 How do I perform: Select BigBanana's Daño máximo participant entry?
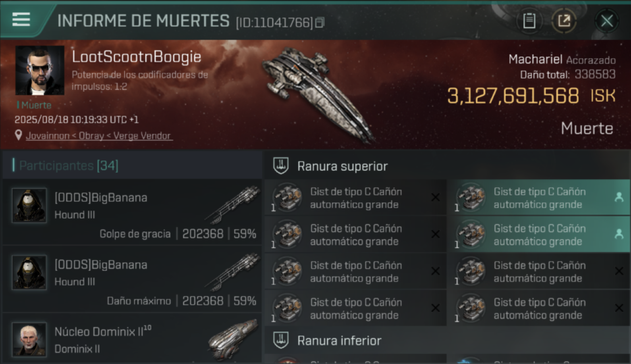[x=132, y=280]
